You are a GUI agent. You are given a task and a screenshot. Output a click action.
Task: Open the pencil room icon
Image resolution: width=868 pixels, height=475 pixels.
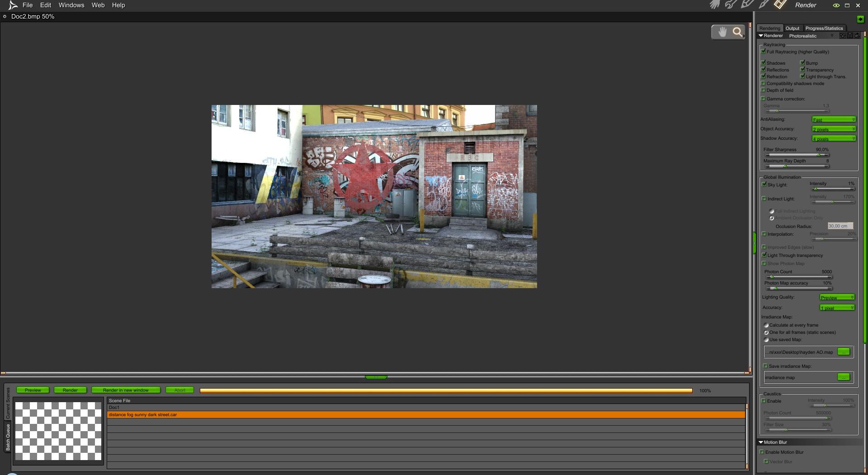point(747,5)
